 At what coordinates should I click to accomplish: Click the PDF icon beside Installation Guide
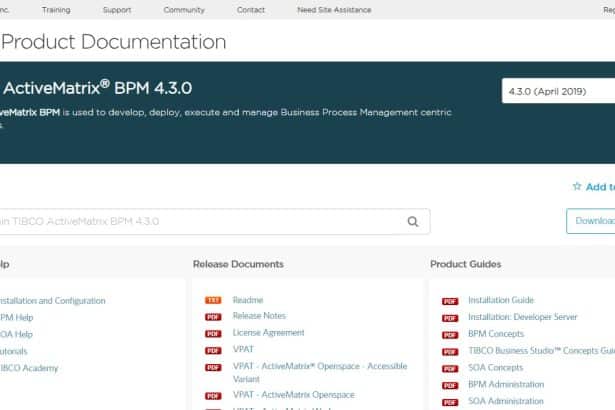pyautogui.click(x=450, y=301)
